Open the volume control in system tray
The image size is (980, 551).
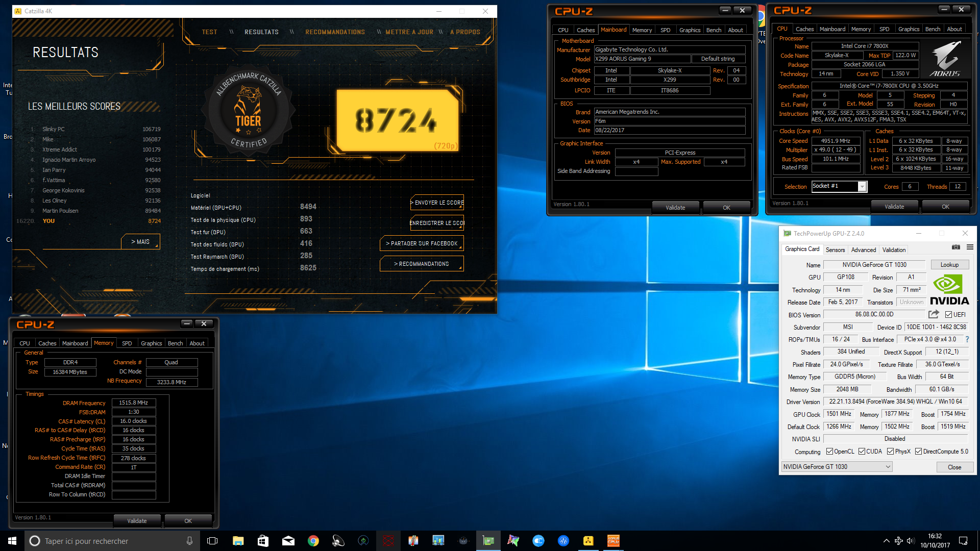911,541
